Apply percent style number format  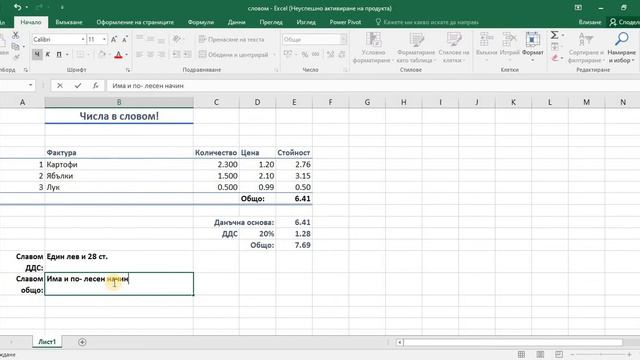(x=305, y=54)
